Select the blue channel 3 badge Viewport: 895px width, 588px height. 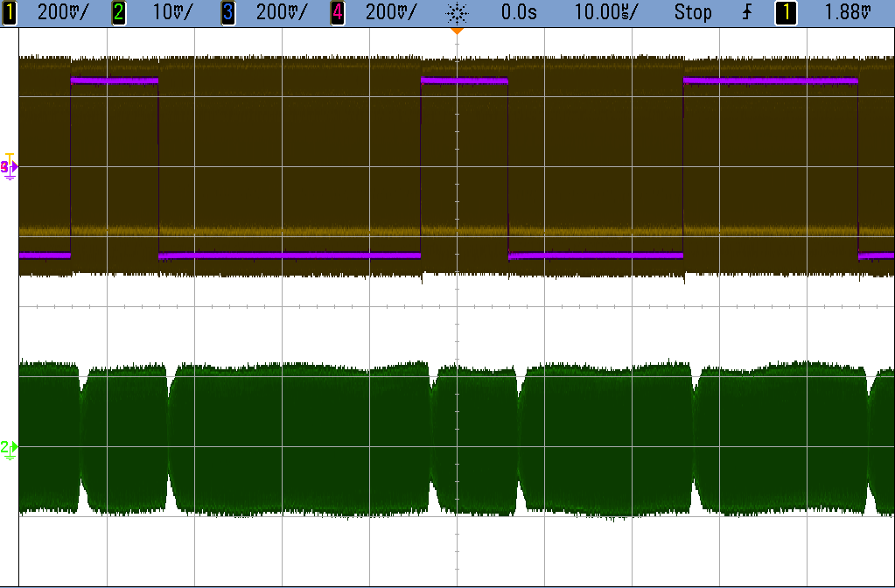point(227,12)
